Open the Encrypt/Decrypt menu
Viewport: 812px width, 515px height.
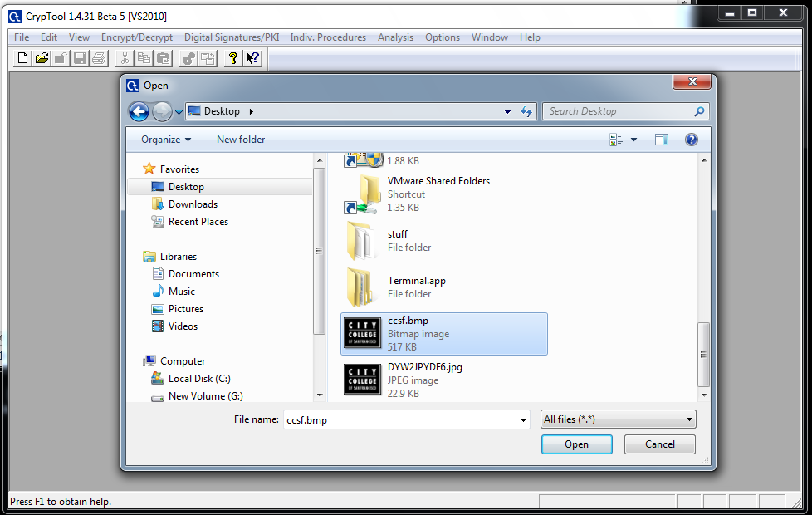pyautogui.click(x=137, y=37)
